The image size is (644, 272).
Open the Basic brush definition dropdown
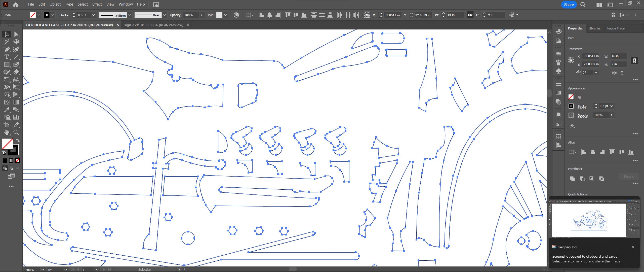pos(165,15)
